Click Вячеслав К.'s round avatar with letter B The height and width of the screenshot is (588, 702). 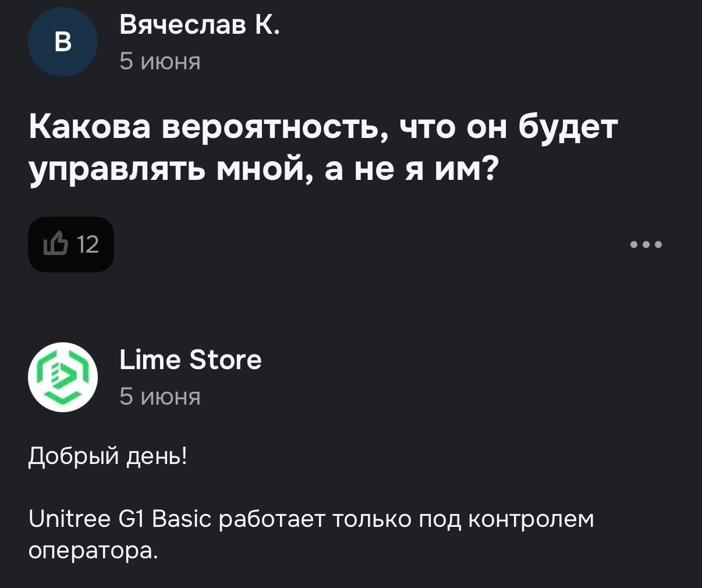pyautogui.click(x=63, y=42)
